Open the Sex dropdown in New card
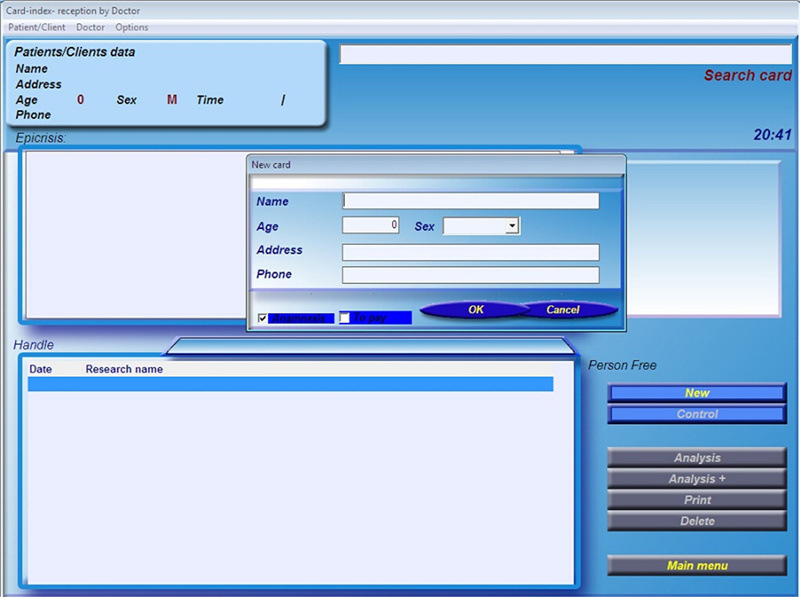The width and height of the screenshot is (800, 597). [512, 226]
